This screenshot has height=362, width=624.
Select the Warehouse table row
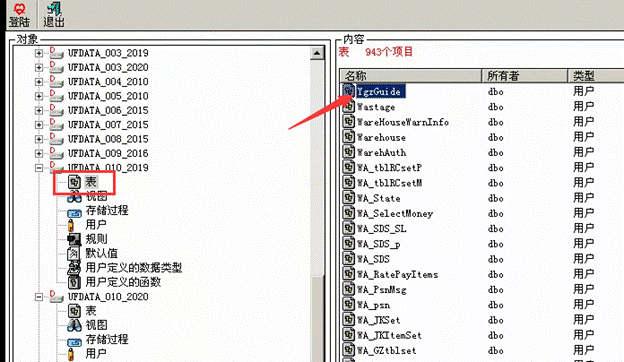coord(381,137)
